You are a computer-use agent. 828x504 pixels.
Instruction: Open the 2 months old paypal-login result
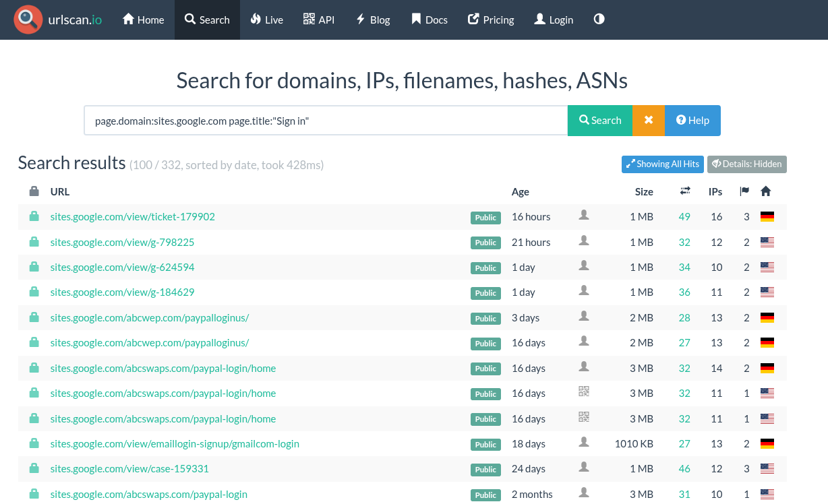point(149,495)
